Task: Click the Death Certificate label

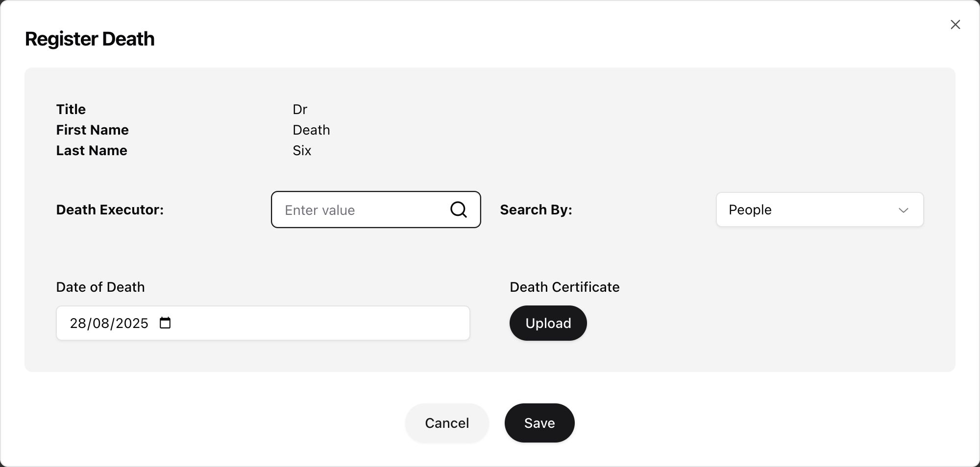Action: (x=564, y=287)
